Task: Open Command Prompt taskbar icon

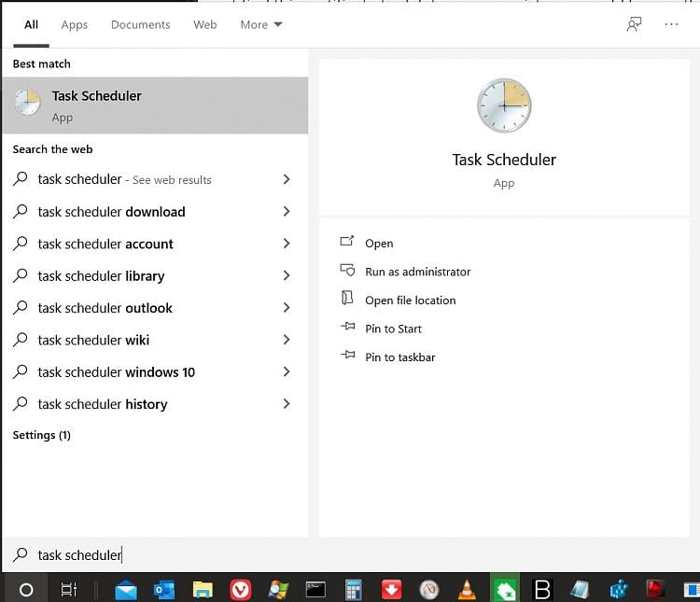Action: tap(315, 590)
